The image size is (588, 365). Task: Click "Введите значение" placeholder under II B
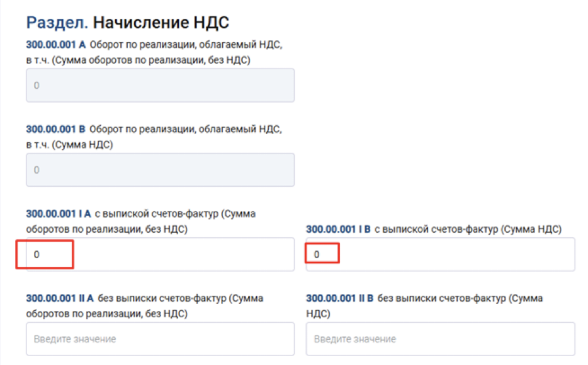click(355, 339)
